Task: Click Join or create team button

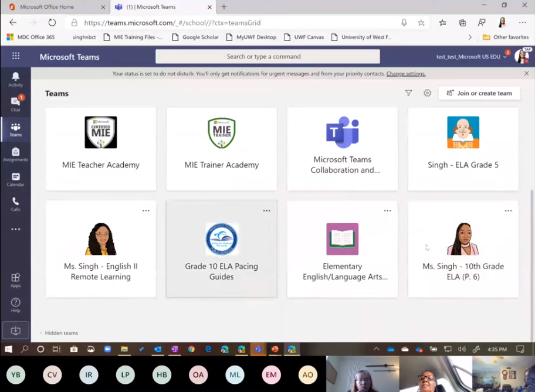Action: (479, 93)
